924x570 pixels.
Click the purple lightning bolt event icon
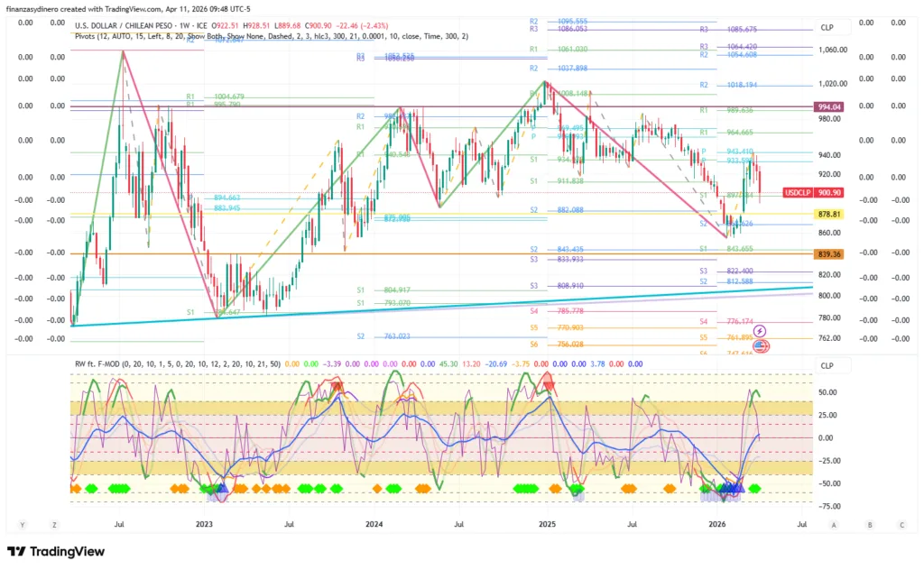click(760, 331)
